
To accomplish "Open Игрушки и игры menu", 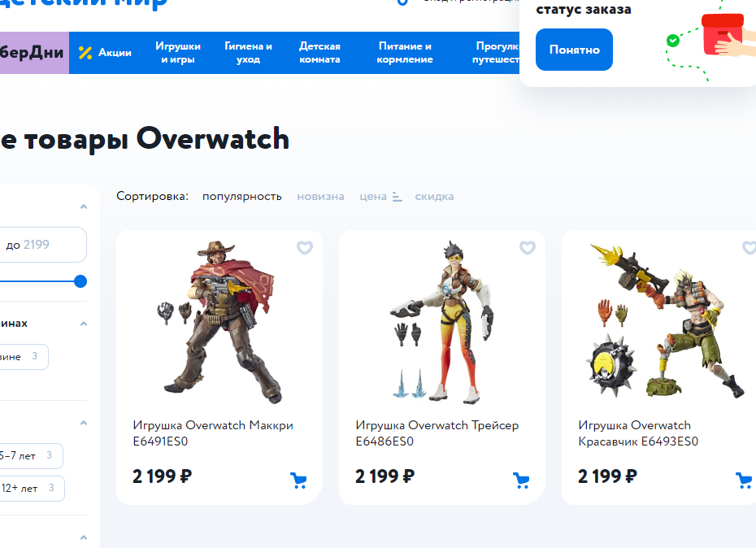I will [x=178, y=53].
